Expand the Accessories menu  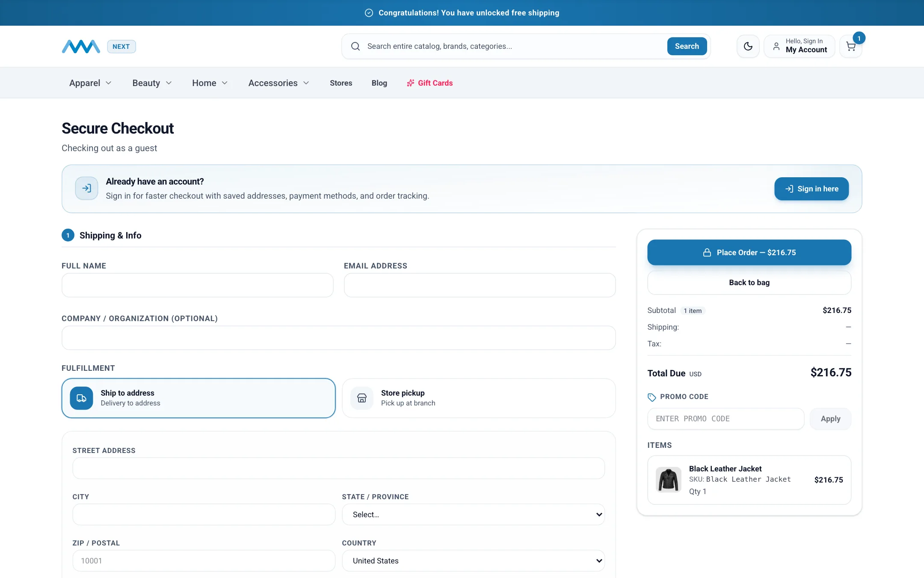278,83
